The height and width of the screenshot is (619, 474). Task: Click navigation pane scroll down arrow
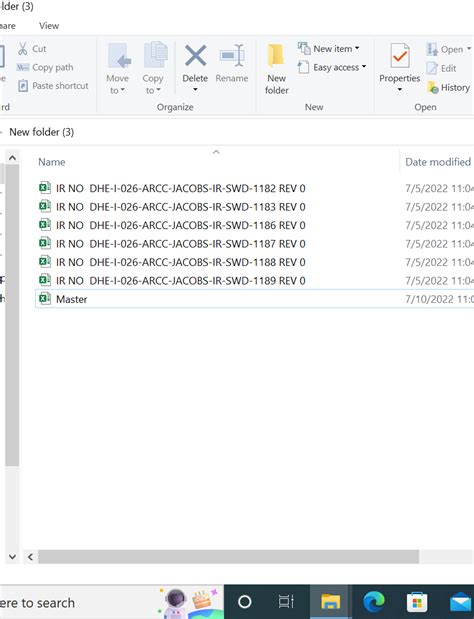click(x=12, y=557)
